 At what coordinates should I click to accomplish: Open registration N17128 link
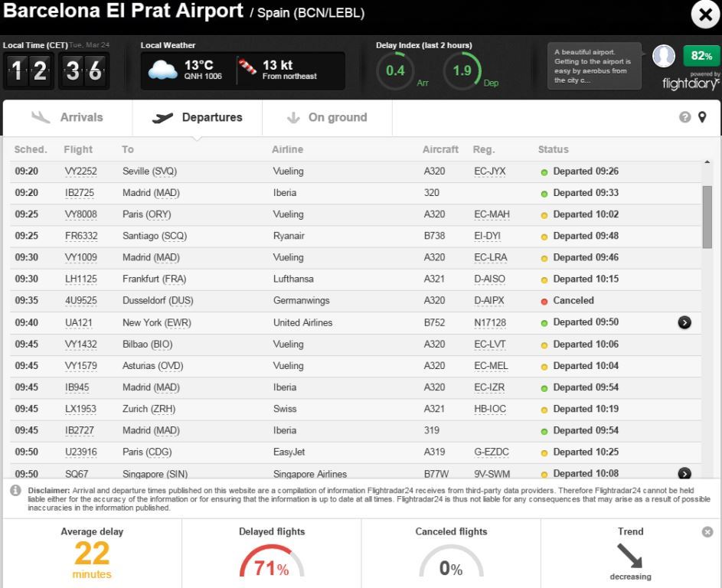(490, 323)
